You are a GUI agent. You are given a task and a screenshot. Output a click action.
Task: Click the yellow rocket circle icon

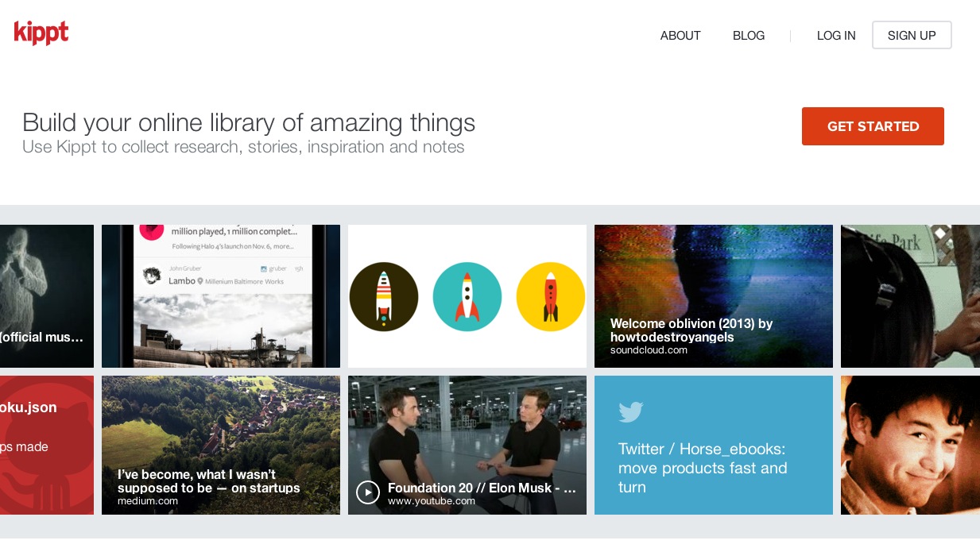tap(551, 296)
